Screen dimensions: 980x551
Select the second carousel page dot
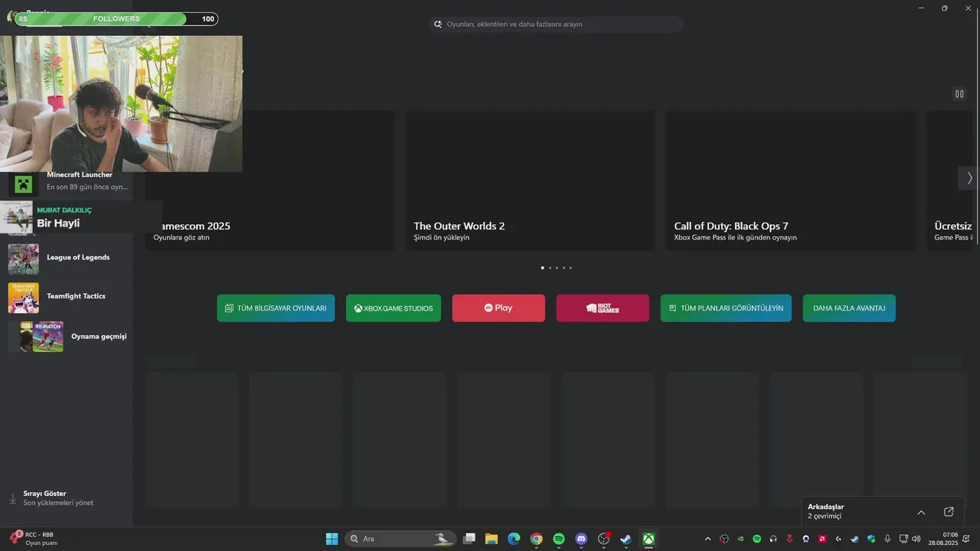click(549, 268)
